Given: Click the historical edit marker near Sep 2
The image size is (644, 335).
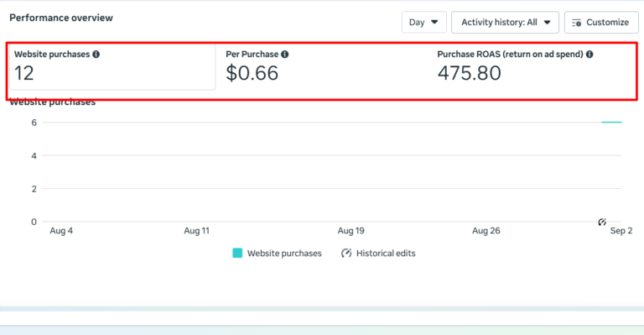Looking at the screenshot, I should tap(602, 222).
